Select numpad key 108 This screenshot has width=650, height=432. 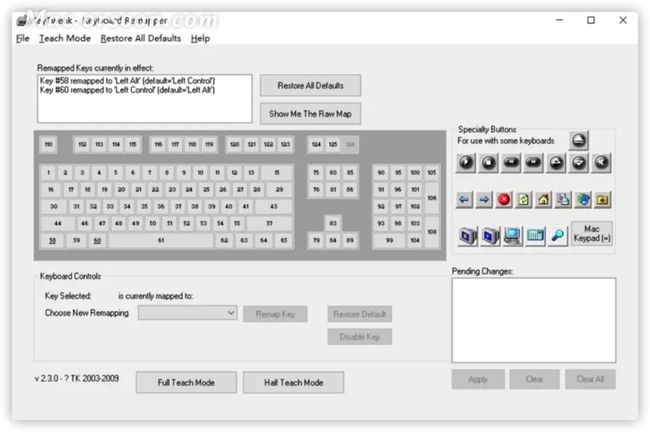pyautogui.click(x=432, y=232)
